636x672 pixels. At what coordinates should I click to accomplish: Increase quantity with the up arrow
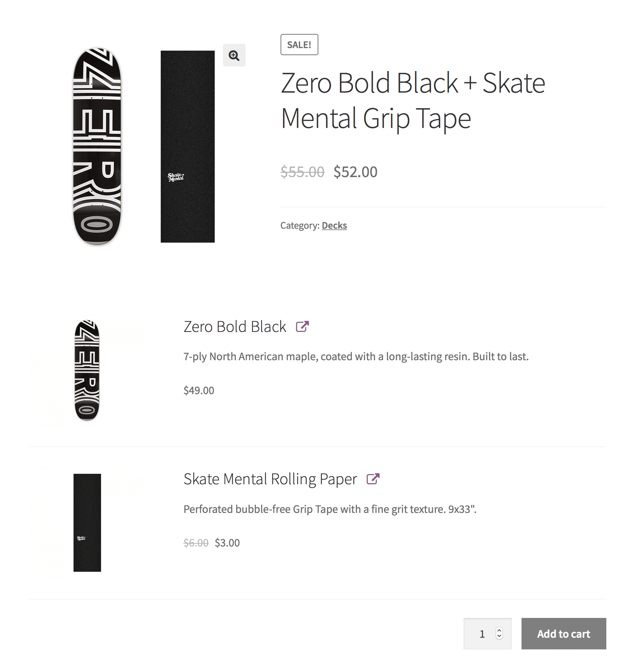[x=499, y=630]
